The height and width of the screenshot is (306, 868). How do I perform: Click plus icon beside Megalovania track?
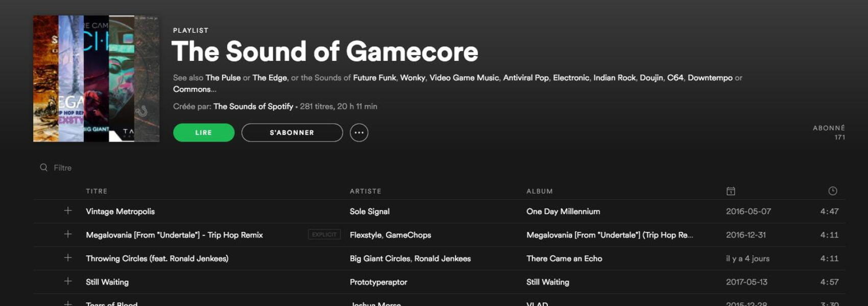[x=68, y=234]
